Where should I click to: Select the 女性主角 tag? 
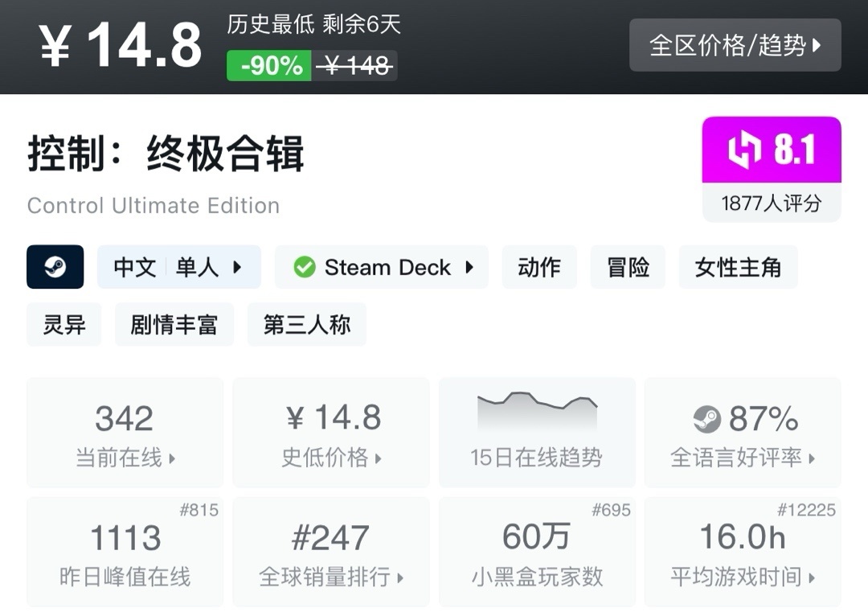tap(738, 267)
